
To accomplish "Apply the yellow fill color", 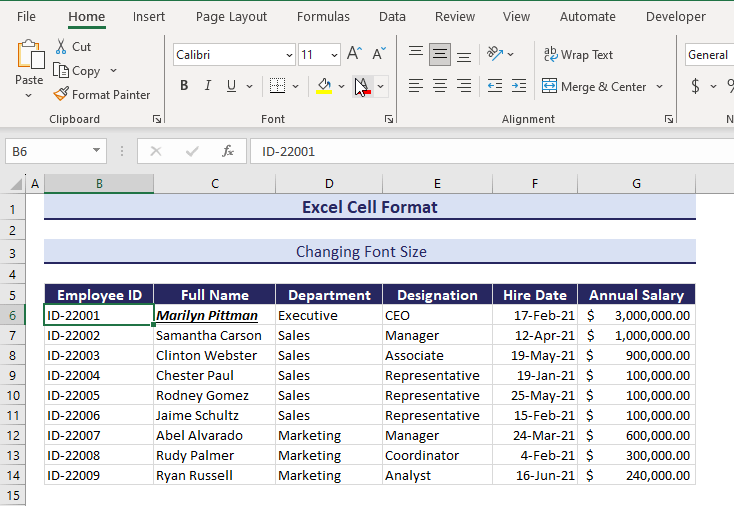I will point(323,86).
